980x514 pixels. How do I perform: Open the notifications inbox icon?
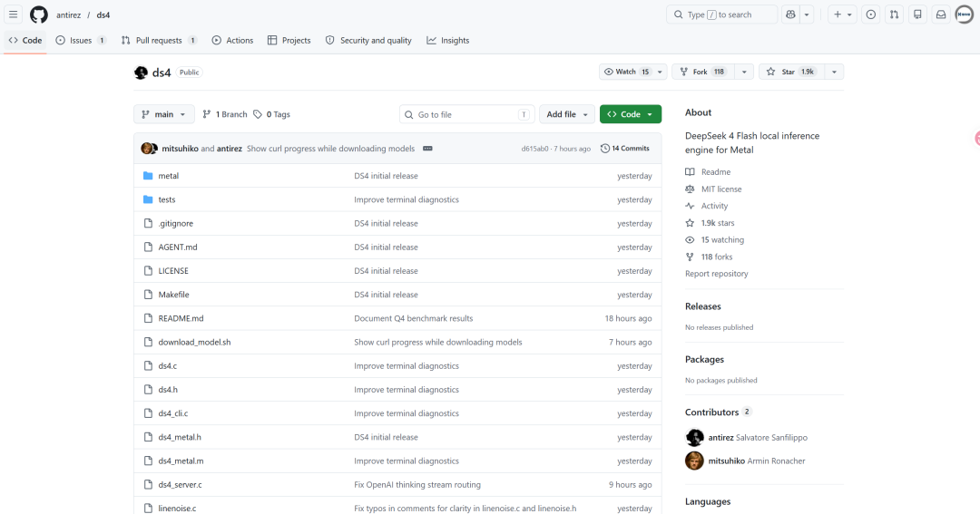941,15
